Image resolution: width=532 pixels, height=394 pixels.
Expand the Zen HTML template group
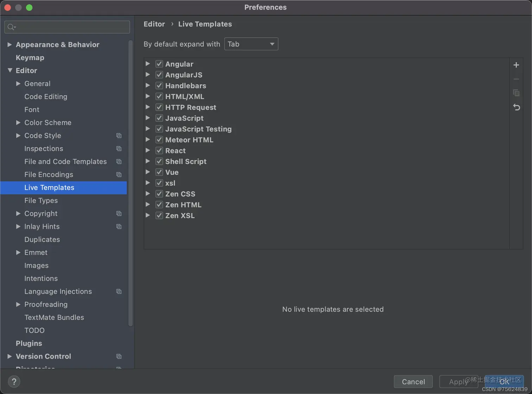[148, 205]
